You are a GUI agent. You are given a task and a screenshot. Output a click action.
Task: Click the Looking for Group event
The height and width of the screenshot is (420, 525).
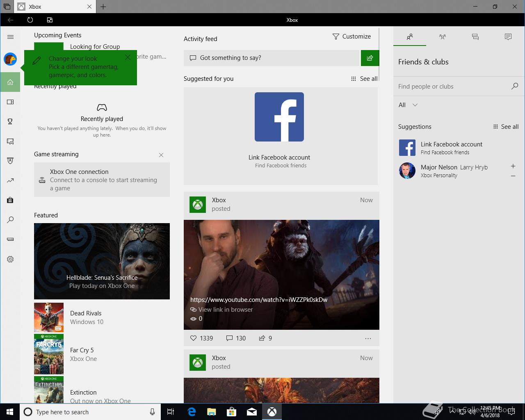(95, 47)
